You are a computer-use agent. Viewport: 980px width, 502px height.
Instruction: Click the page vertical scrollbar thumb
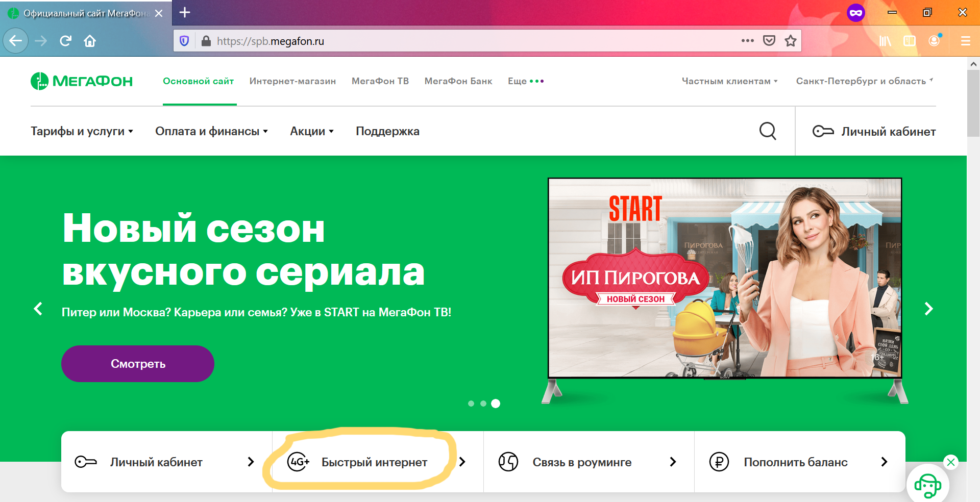(973, 104)
